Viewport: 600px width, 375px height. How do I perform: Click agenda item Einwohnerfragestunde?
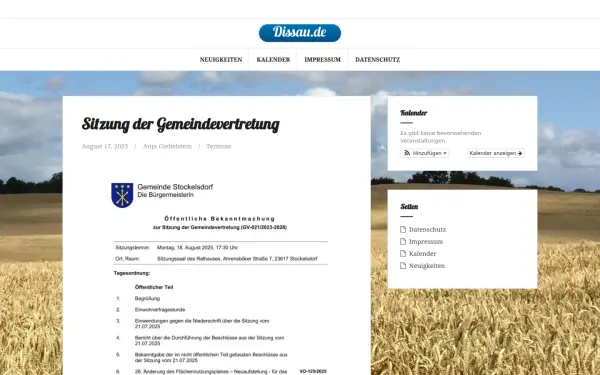click(160, 310)
